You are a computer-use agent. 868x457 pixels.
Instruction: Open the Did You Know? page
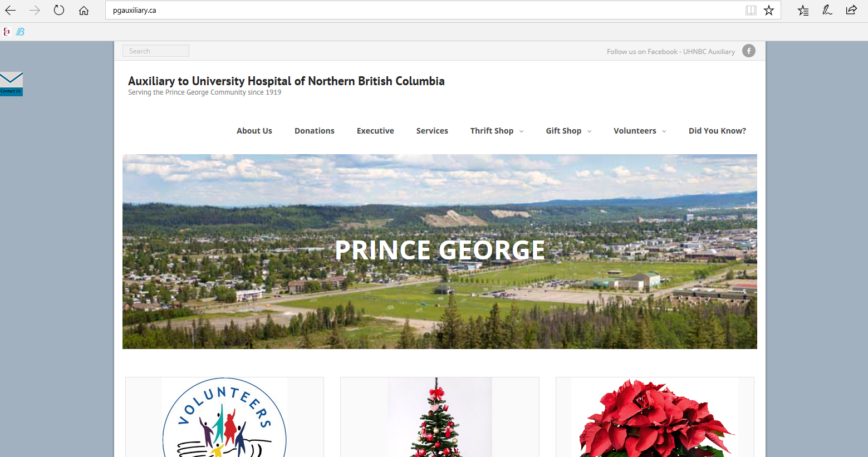[717, 131]
